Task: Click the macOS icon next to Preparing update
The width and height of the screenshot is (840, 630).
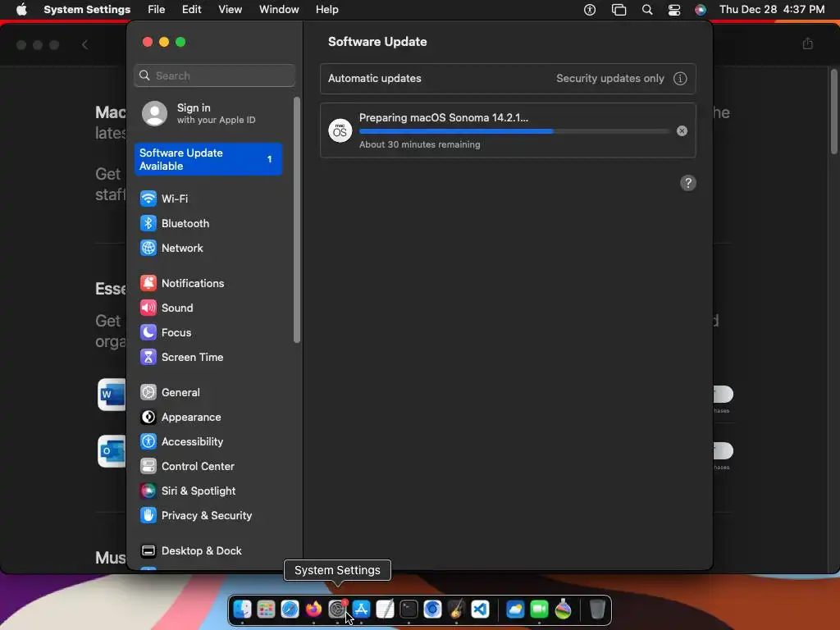Action: tap(340, 131)
